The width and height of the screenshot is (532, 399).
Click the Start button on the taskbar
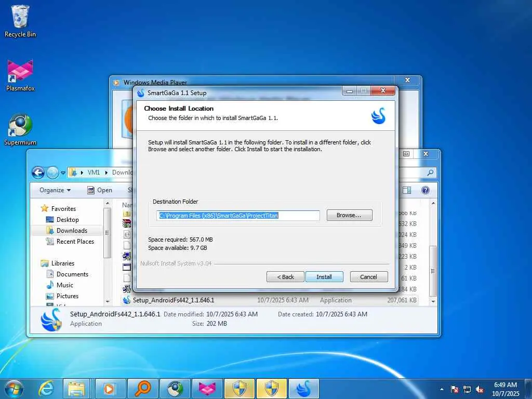(x=14, y=389)
